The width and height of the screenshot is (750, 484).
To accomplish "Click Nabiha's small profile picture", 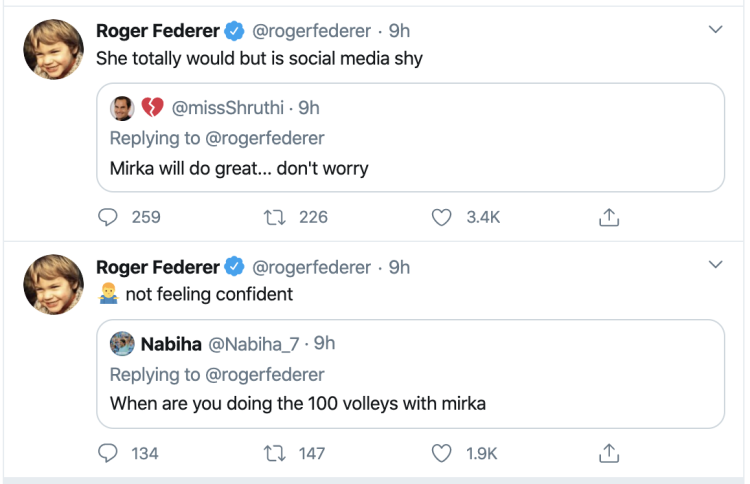I will (122, 343).
